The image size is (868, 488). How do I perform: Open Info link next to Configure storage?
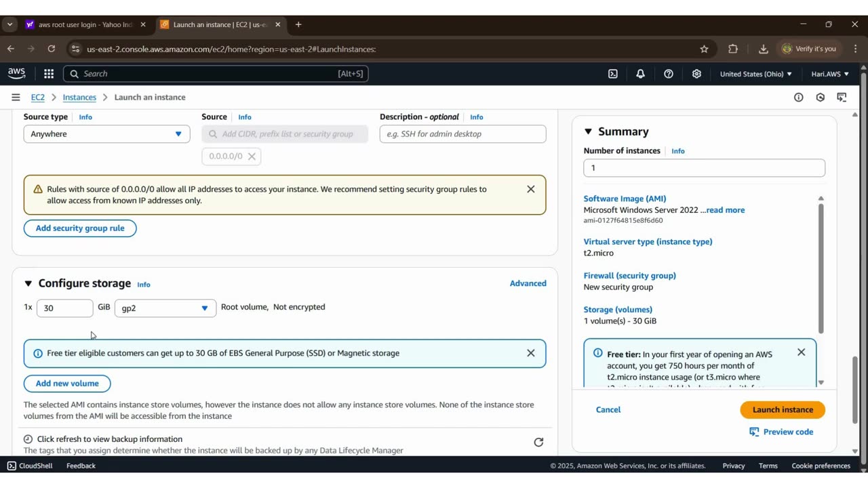pyautogui.click(x=144, y=285)
